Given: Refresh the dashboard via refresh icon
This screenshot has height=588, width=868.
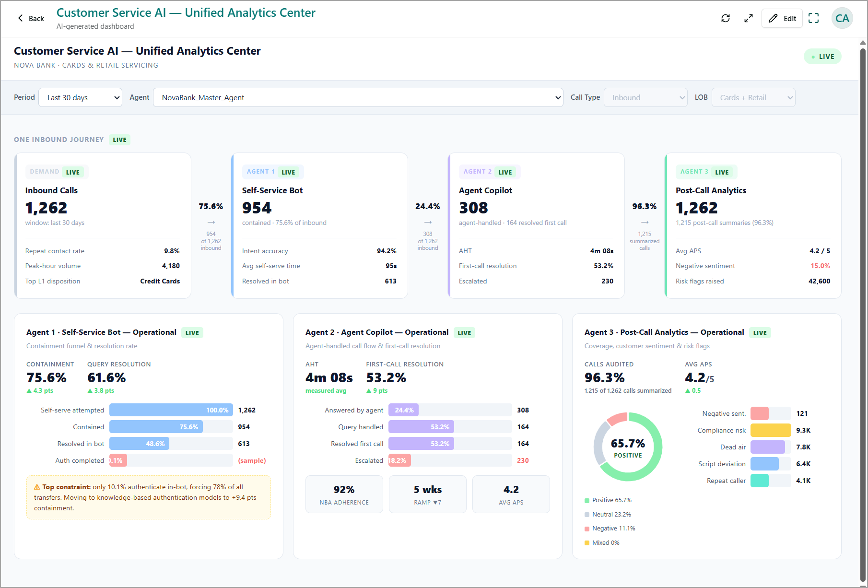Looking at the screenshot, I should point(726,18).
